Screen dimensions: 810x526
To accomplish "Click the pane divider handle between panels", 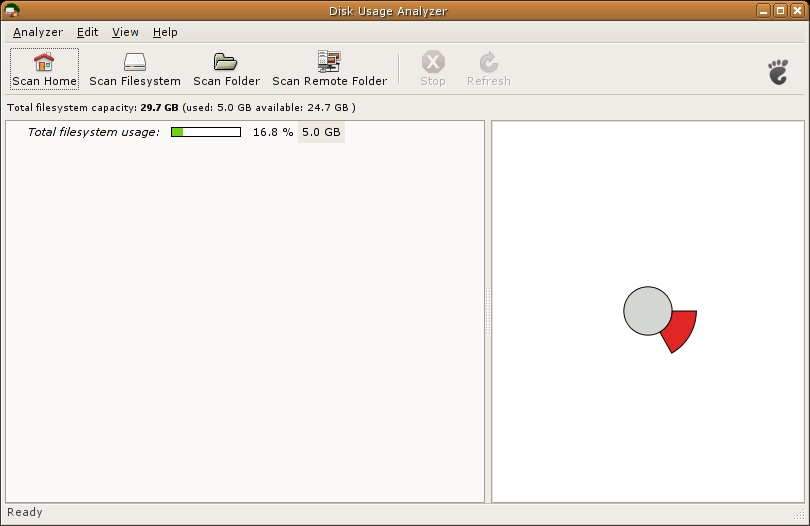I will point(488,311).
